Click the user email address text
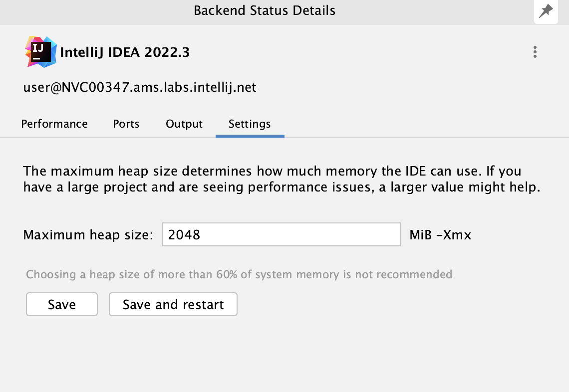569x392 pixels. (x=139, y=87)
